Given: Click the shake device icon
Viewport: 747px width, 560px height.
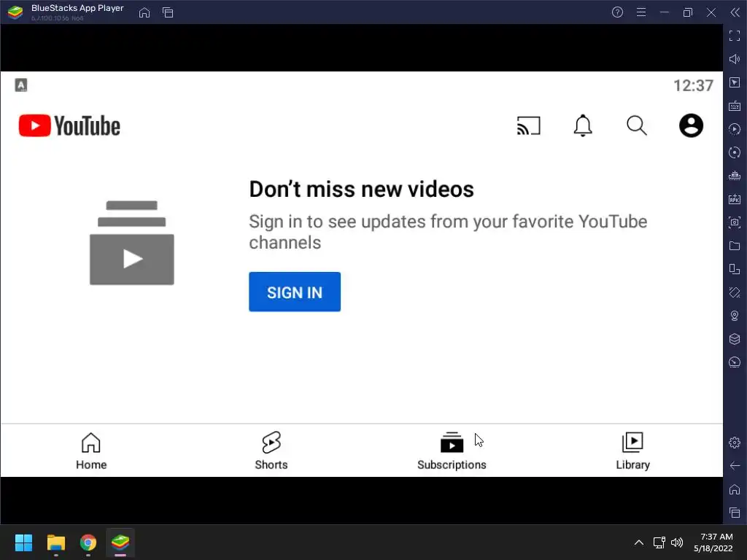Looking at the screenshot, I should pyautogui.click(x=735, y=292).
